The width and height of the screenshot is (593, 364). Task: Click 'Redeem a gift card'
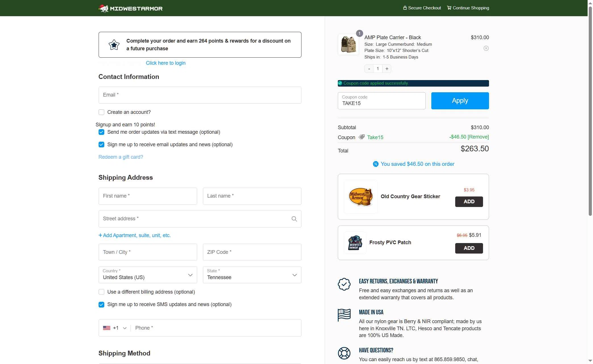(120, 157)
